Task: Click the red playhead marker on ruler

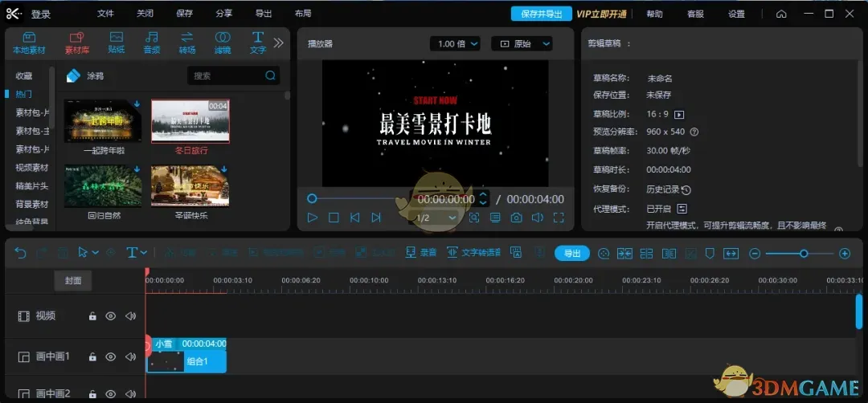Action: pyautogui.click(x=147, y=272)
